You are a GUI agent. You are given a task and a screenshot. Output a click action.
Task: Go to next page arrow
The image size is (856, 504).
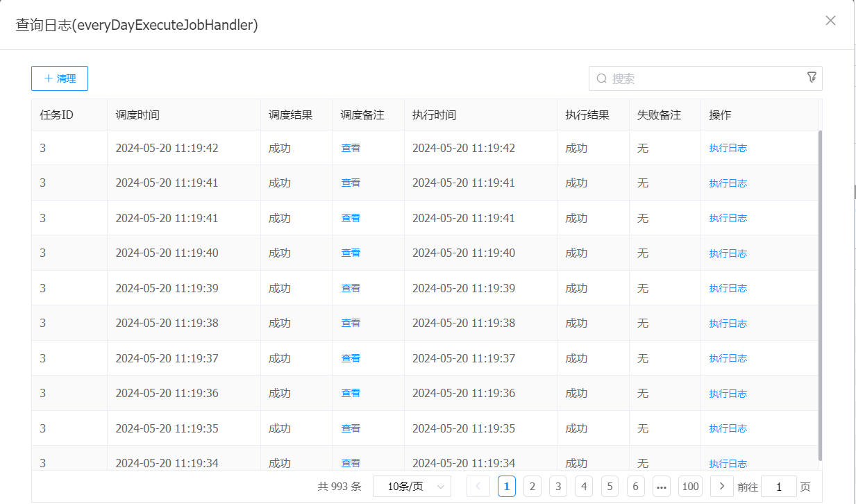coord(722,487)
